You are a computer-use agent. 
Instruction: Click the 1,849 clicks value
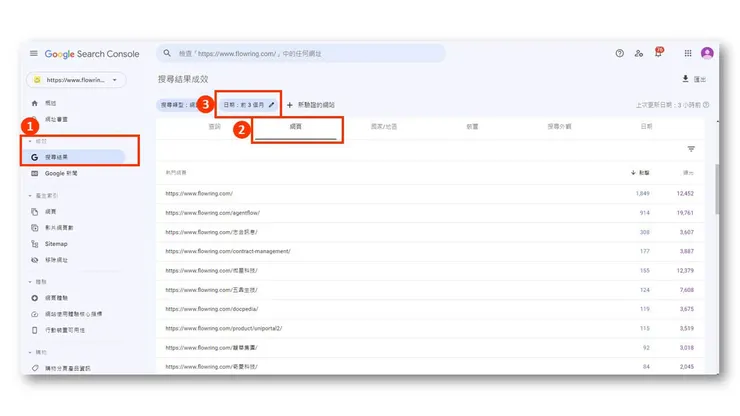[x=642, y=194]
